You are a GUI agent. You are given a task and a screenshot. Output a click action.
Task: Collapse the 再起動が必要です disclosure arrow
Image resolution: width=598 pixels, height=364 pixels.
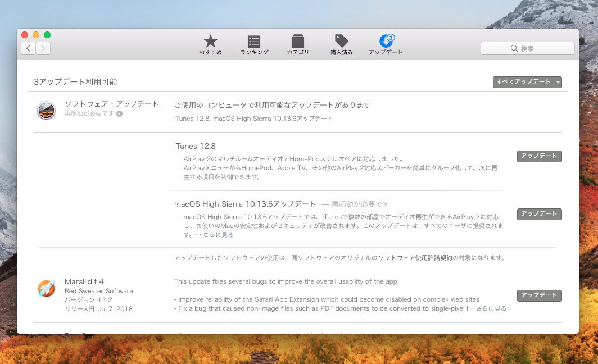(x=119, y=113)
